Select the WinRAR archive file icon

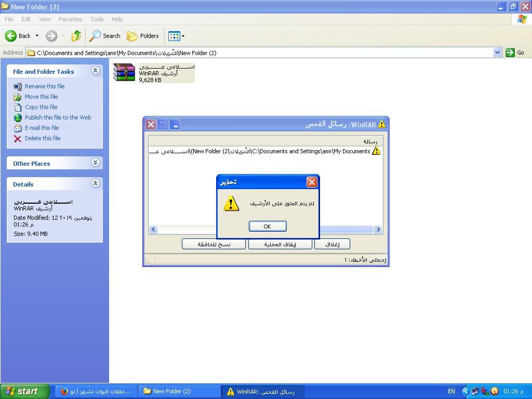[124, 72]
